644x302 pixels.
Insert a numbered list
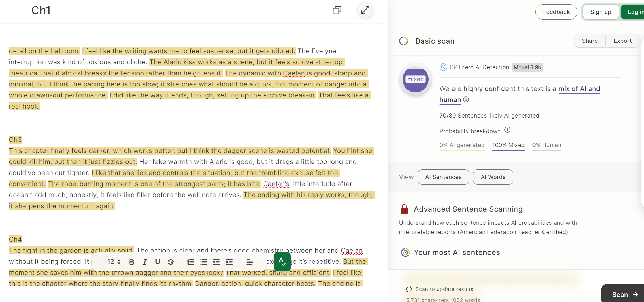191,262
